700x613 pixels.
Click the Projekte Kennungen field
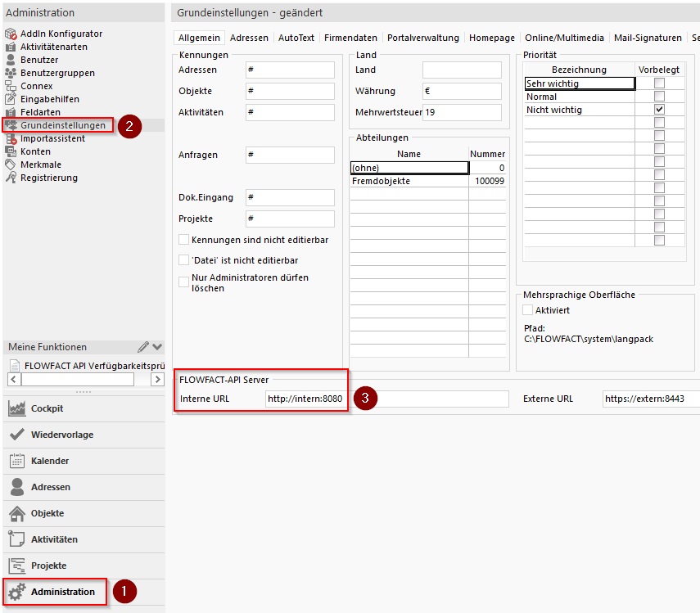point(290,219)
